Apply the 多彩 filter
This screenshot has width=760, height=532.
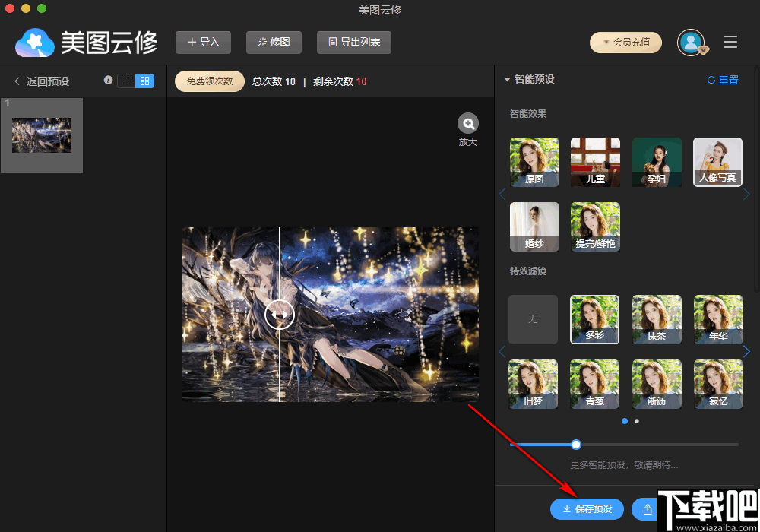click(x=595, y=319)
